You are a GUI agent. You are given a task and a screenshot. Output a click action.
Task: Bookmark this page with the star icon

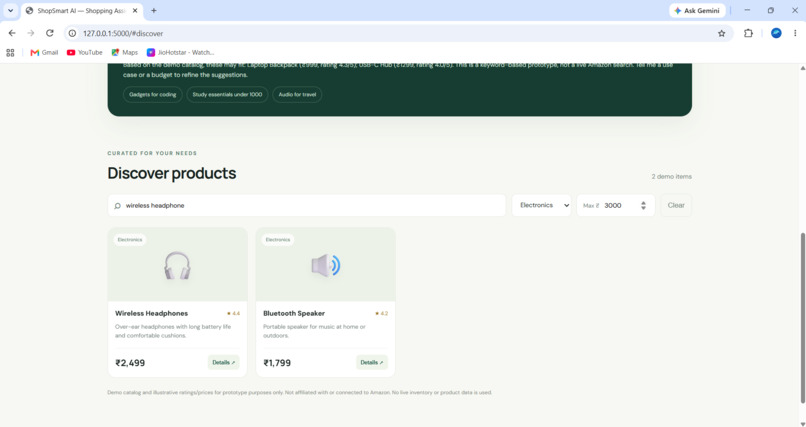point(721,33)
